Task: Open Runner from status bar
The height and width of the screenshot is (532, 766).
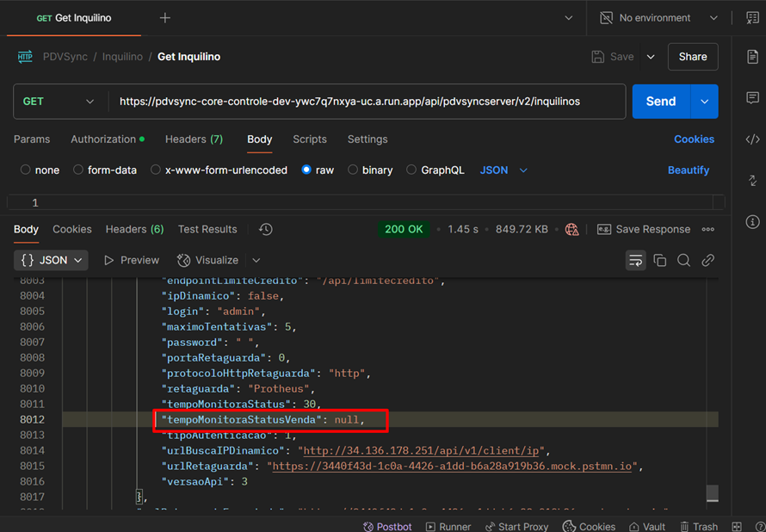Action: pos(448,527)
